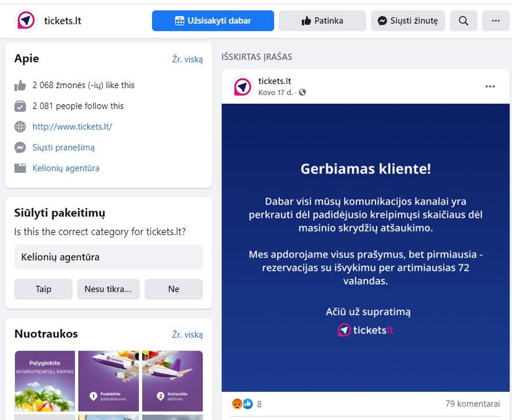Click the Užsisakyti dabar booking button
Image resolution: width=512 pixels, height=420 pixels.
(x=213, y=20)
